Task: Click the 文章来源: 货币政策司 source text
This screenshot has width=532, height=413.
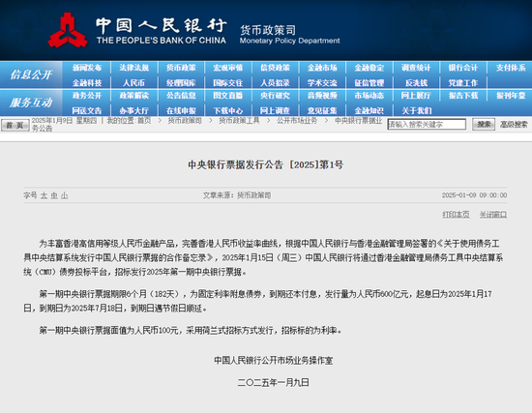Action: [x=237, y=195]
